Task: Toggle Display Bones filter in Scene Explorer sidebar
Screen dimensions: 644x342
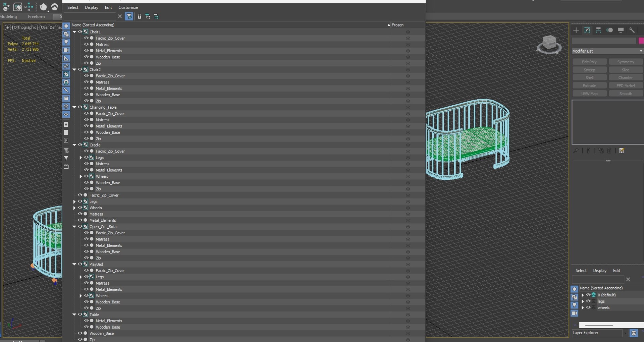Action: coord(66,90)
